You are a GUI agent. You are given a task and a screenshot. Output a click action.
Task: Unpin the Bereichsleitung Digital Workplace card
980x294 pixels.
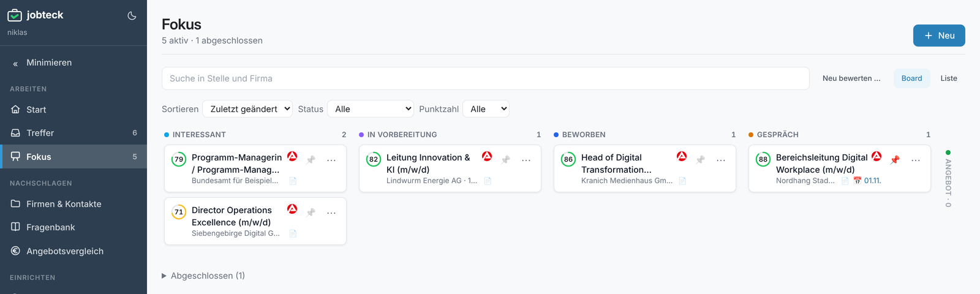(x=895, y=160)
